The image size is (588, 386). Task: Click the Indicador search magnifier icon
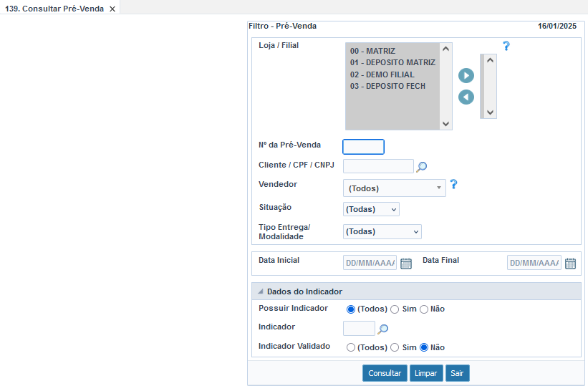[383, 329]
